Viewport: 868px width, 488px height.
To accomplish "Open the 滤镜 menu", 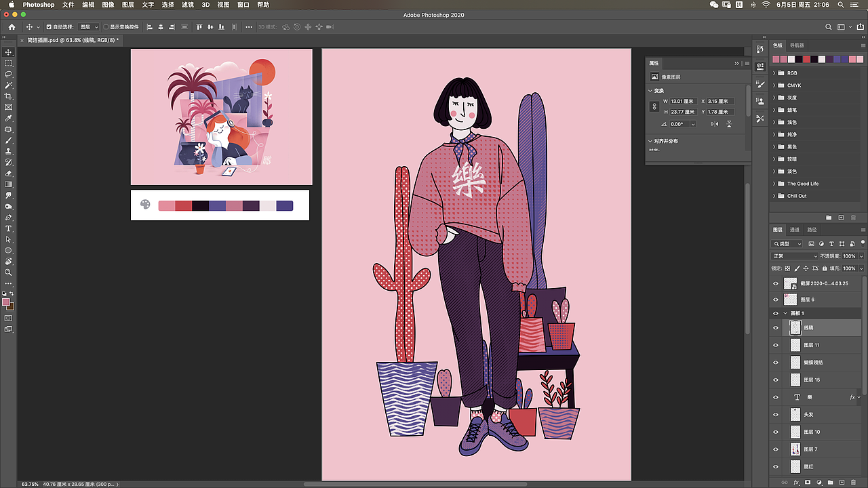I will tap(189, 5).
